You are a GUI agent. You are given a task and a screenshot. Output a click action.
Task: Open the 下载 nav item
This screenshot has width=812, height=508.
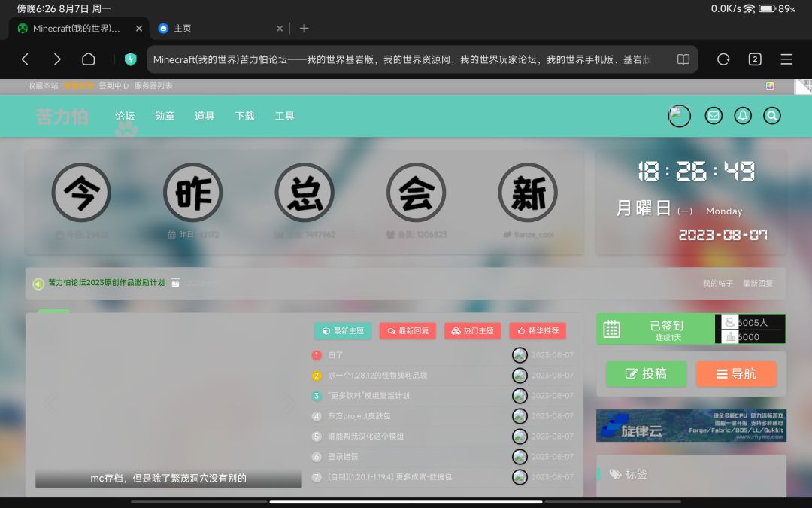point(244,116)
